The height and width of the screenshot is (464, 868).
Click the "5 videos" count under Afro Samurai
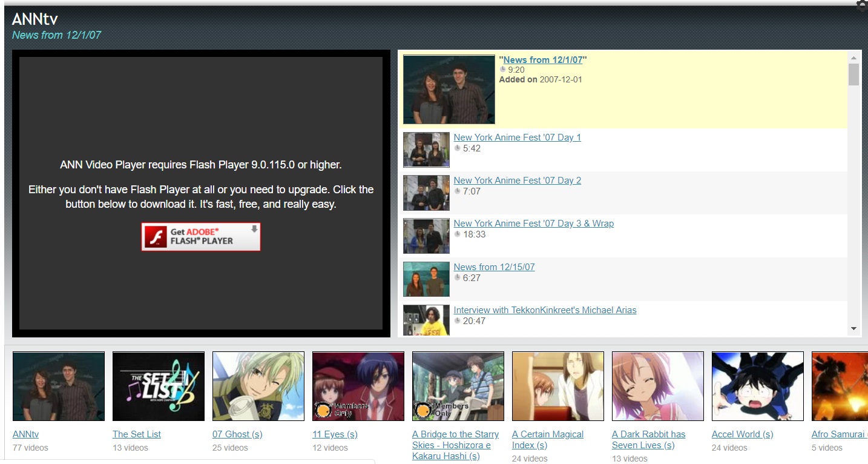(x=827, y=448)
